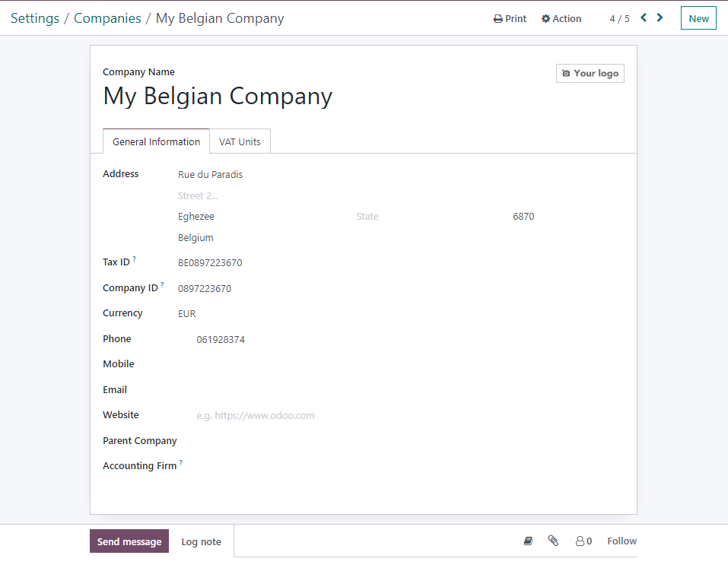Click Company ID help question mark
This screenshot has width=728, height=568.
coord(162,284)
